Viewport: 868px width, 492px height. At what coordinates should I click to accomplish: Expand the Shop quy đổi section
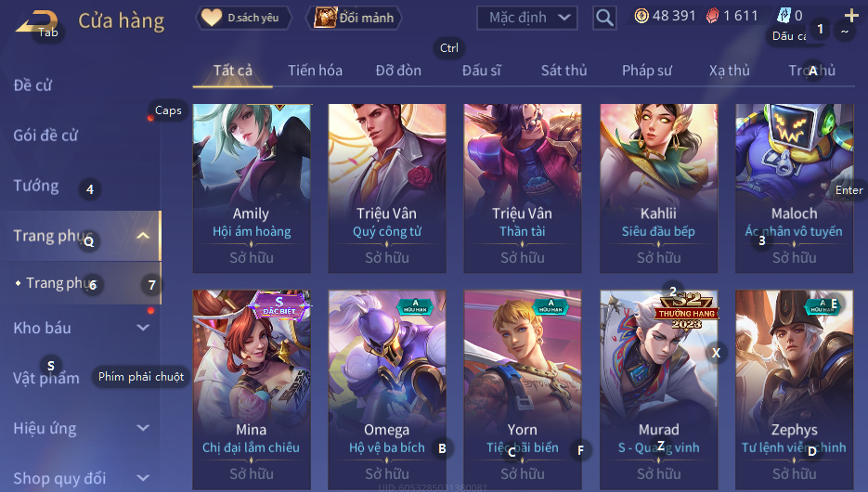point(143,477)
